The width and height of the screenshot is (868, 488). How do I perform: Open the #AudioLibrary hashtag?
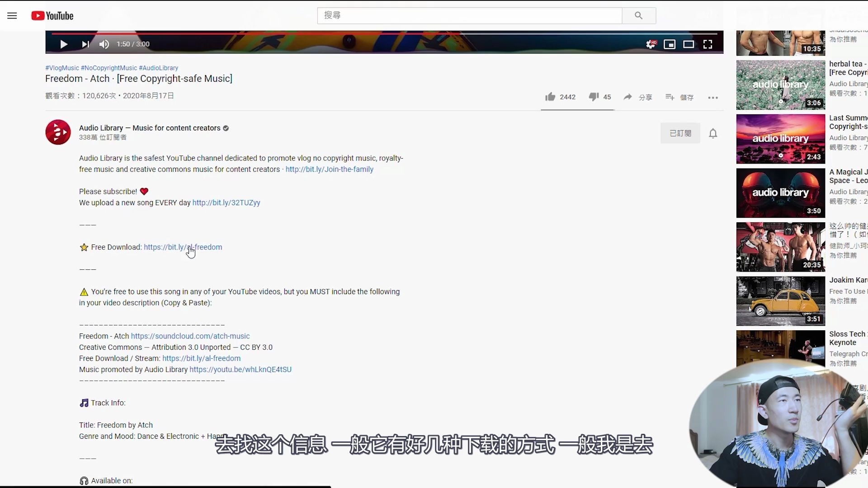coord(159,68)
